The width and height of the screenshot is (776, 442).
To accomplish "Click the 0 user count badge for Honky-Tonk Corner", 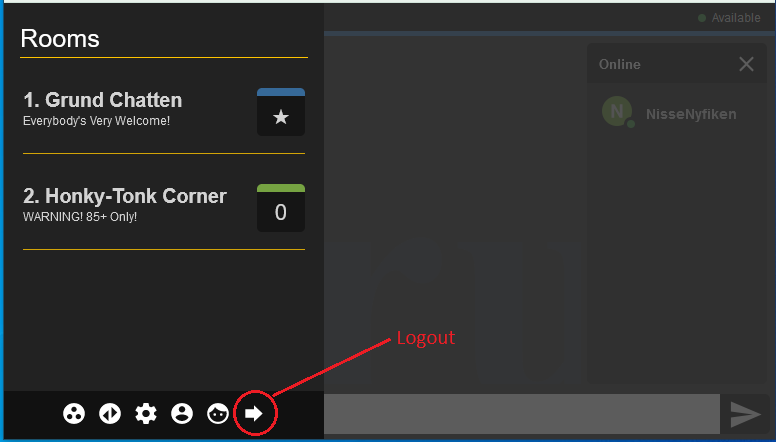I will coord(281,208).
